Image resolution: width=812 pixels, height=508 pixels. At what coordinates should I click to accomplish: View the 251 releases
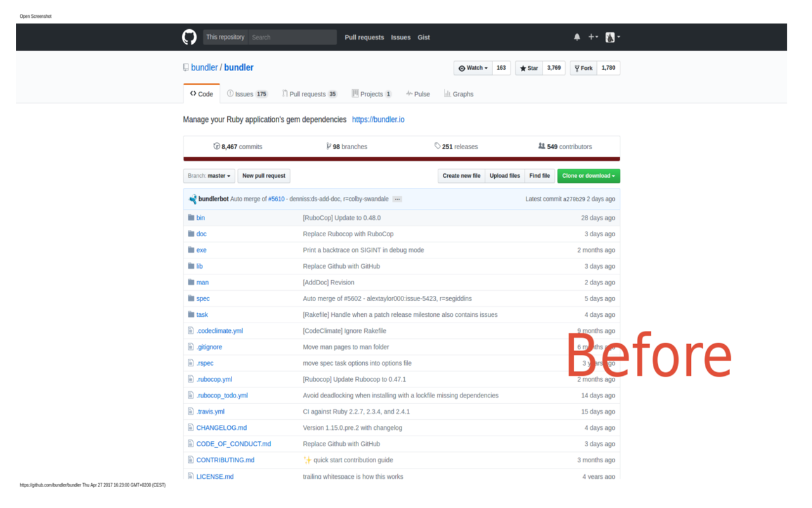456,147
